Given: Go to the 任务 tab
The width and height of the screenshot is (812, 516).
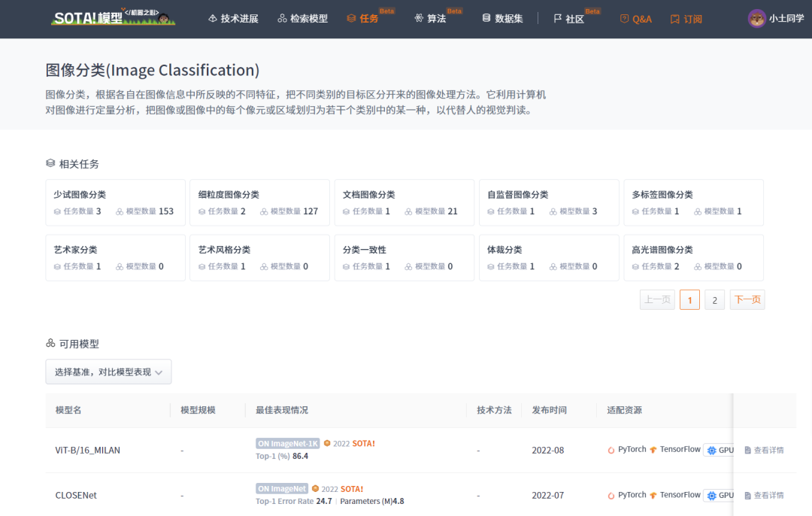Looking at the screenshot, I should point(362,19).
